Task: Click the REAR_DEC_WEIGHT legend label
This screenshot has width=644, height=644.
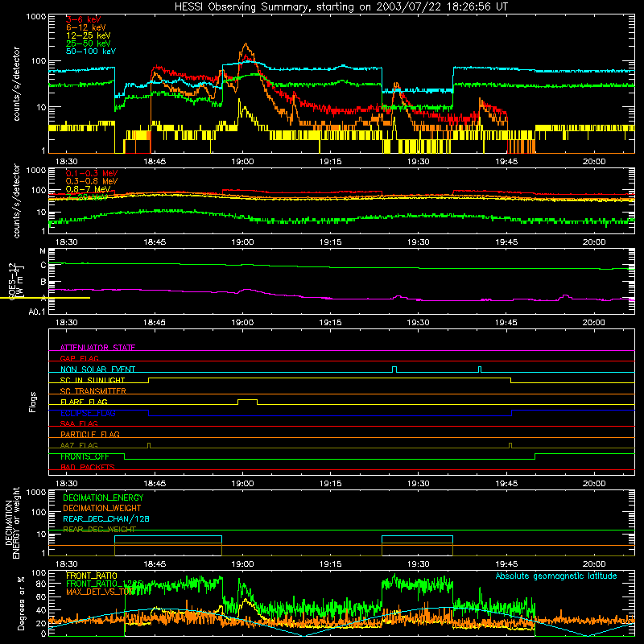Action: coord(99,530)
